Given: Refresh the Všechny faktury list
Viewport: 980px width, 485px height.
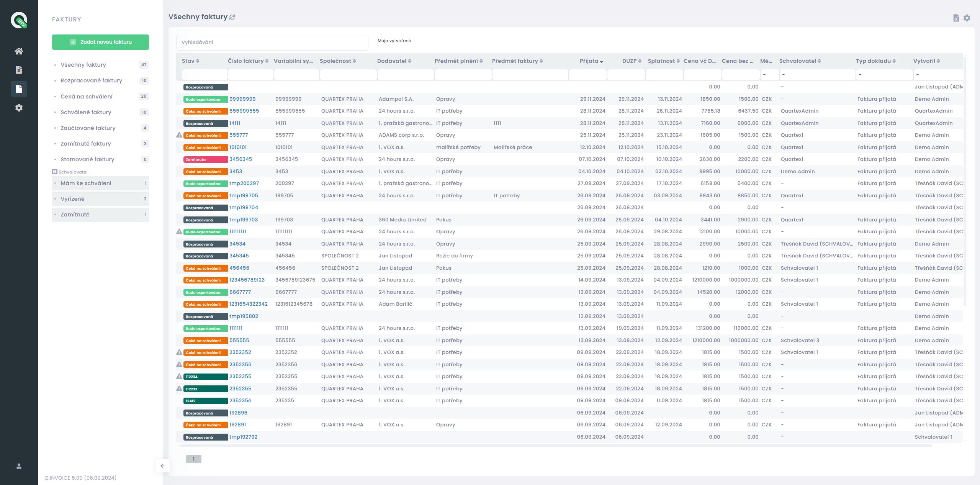Looking at the screenshot, I should point(232,17).
